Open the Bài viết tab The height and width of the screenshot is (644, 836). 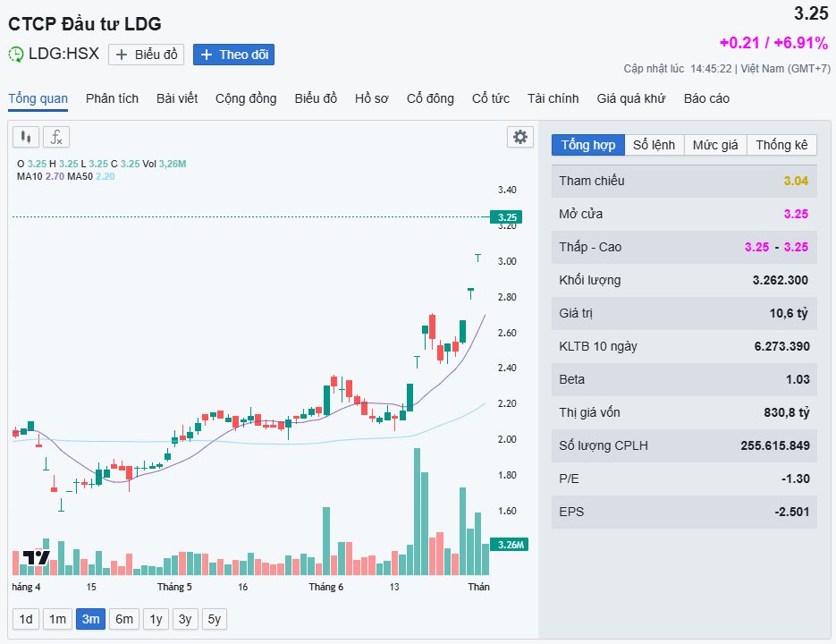[x=177, y=98]
